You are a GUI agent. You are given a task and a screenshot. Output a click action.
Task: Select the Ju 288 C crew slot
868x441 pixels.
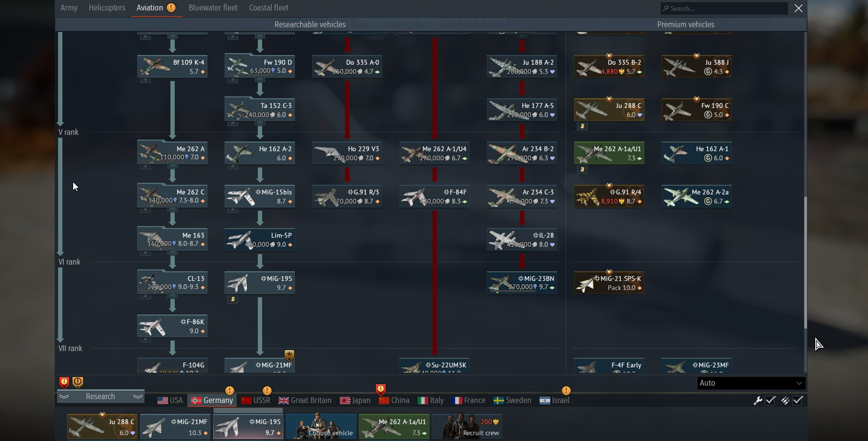(x=102, y=426)
